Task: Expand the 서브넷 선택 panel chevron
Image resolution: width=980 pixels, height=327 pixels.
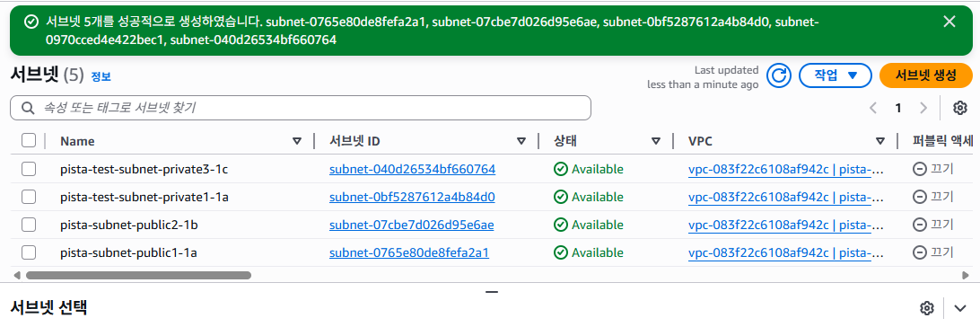Action: [960, 307]
